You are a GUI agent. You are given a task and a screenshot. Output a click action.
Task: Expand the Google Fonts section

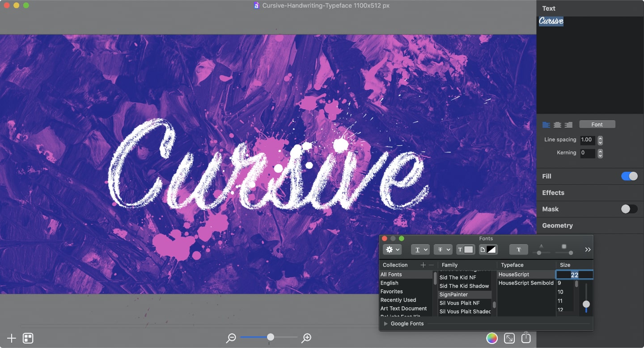click(386, 323)
